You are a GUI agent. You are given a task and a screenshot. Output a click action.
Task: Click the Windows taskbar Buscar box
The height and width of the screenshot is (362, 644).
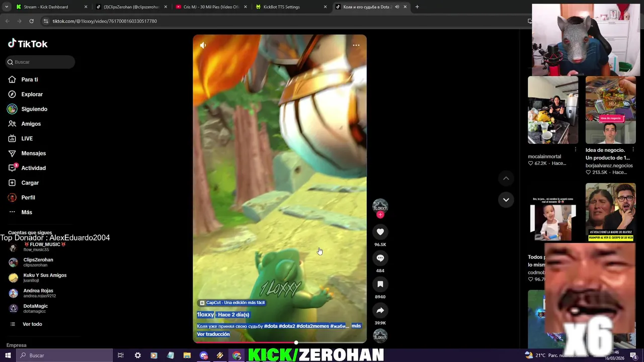click(64, 355)
